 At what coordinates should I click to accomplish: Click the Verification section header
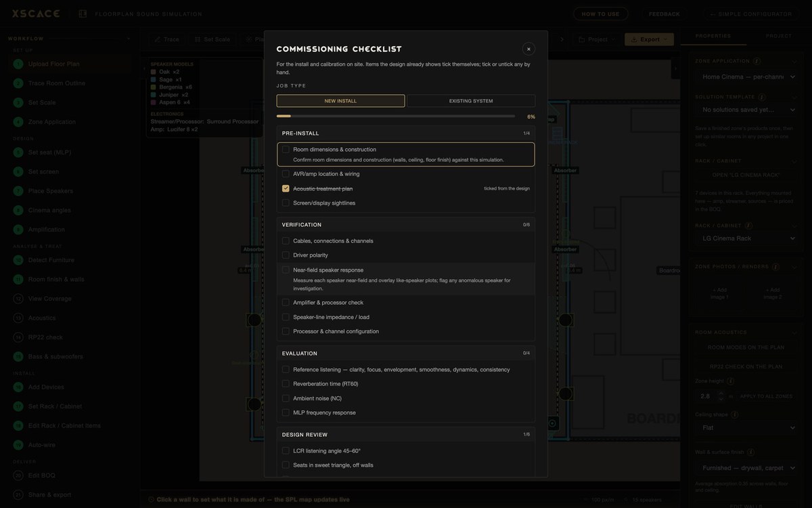point(406,225)
